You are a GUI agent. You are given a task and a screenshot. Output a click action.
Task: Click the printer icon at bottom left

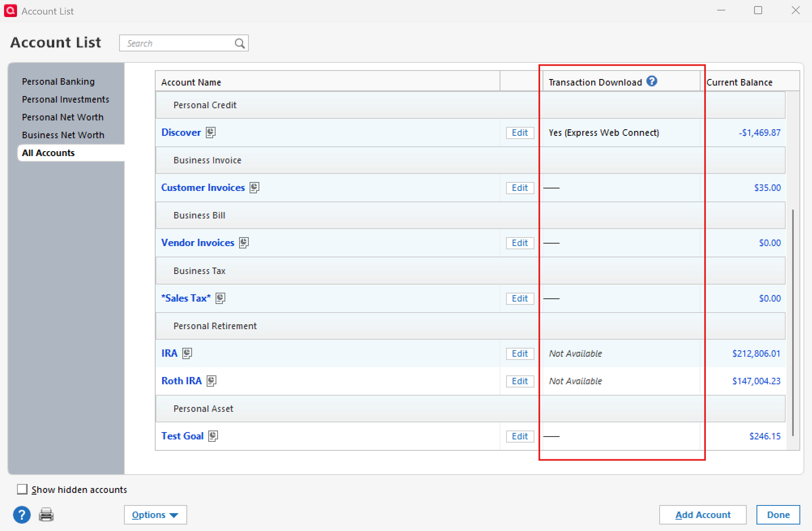coord(46,515)
